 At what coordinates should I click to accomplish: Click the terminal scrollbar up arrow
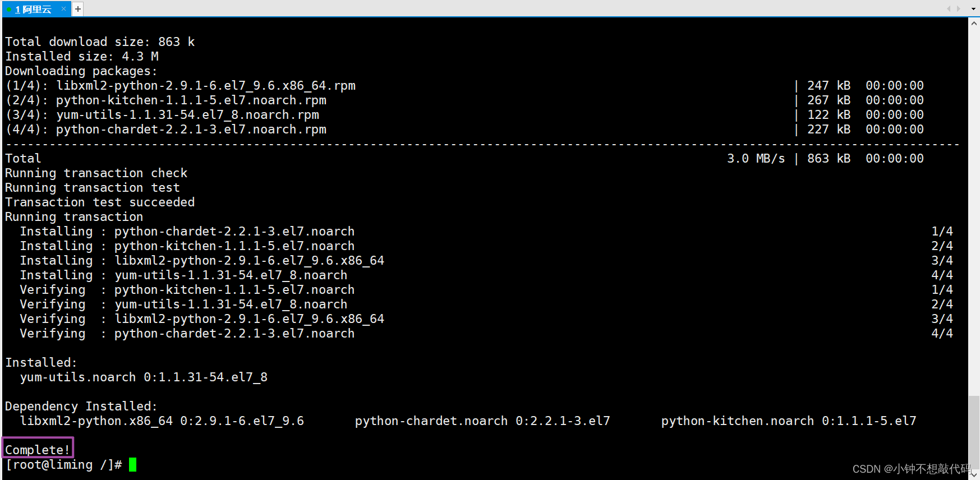click(x=974, y=24)
